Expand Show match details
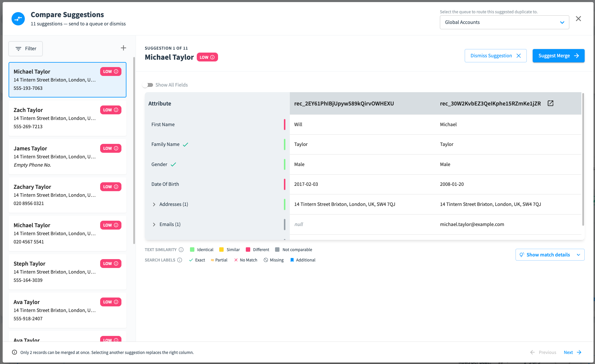 coord(550,255)
